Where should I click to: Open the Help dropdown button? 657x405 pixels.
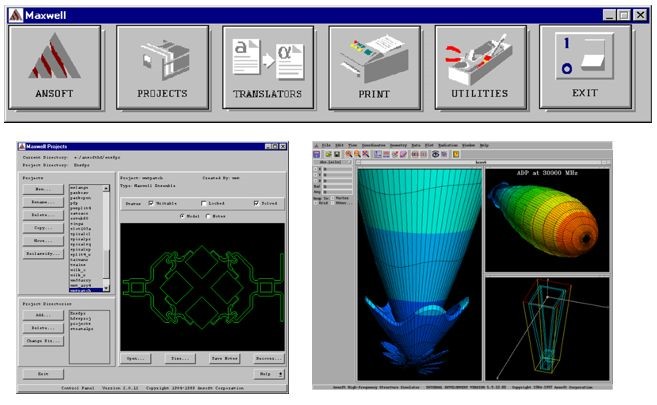point(269,374)
